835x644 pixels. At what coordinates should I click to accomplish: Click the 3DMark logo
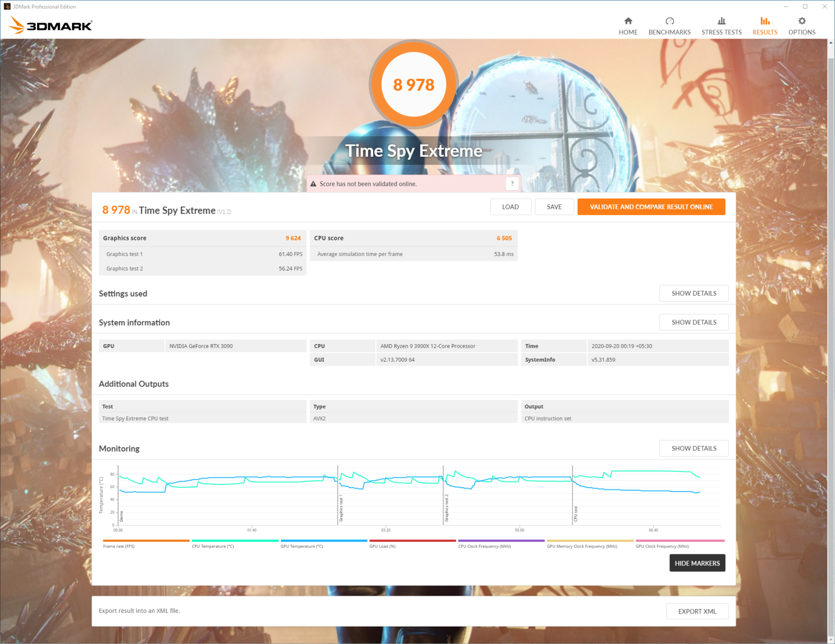pyautogui.click(x=50, y=25)
